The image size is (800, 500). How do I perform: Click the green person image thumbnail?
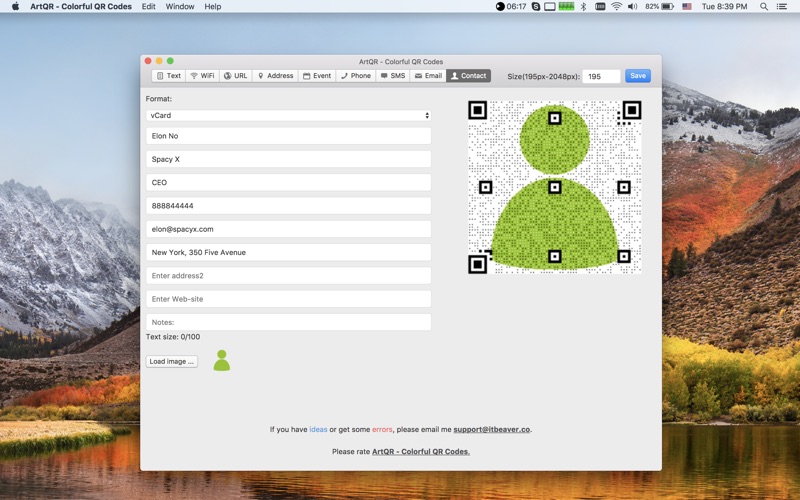(221, 360)
